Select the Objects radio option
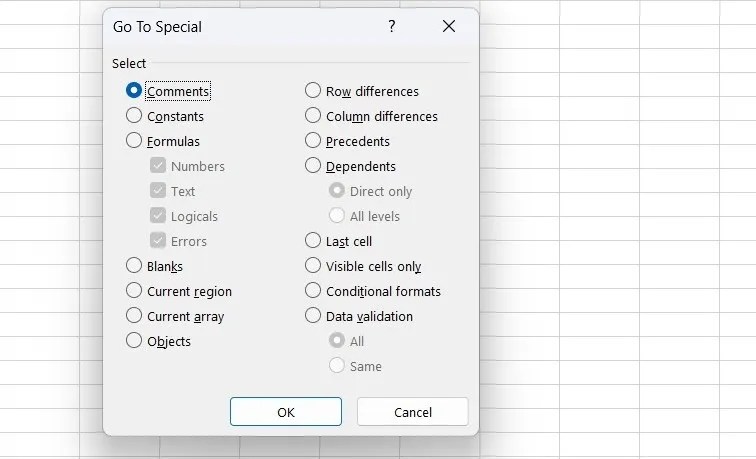 click(x=134, y=341)
